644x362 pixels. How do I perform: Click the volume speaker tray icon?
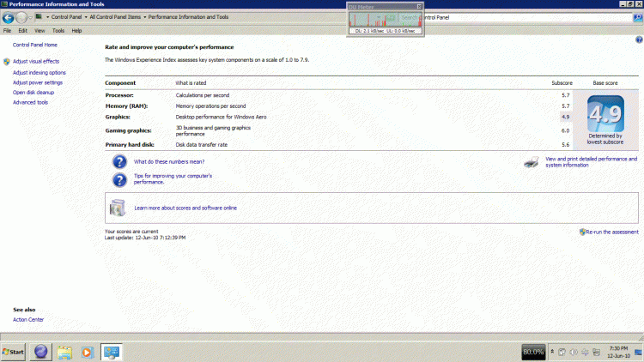click(x=574, y=353)
